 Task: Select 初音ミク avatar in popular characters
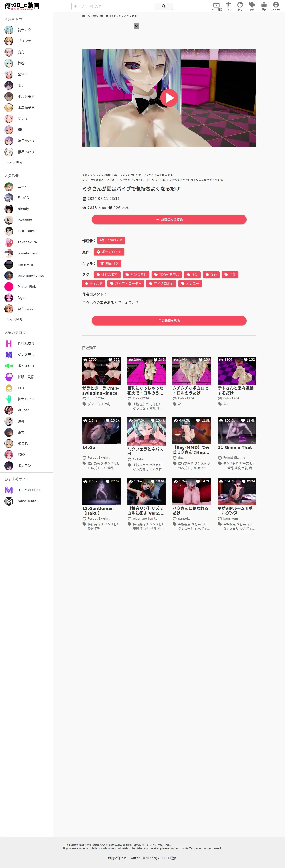coord(9,30)
